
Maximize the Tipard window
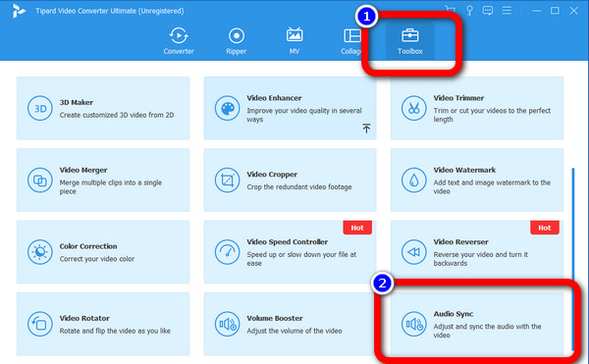point(555,11)
